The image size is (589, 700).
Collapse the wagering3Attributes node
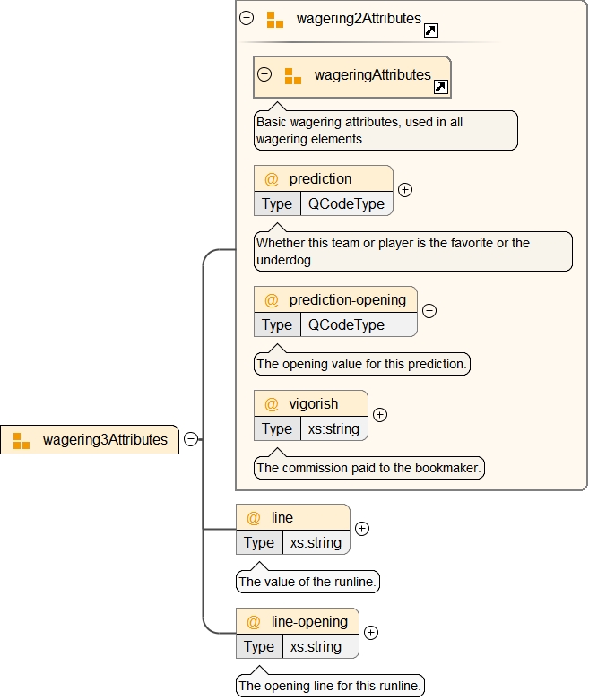[x=191, y=439]
